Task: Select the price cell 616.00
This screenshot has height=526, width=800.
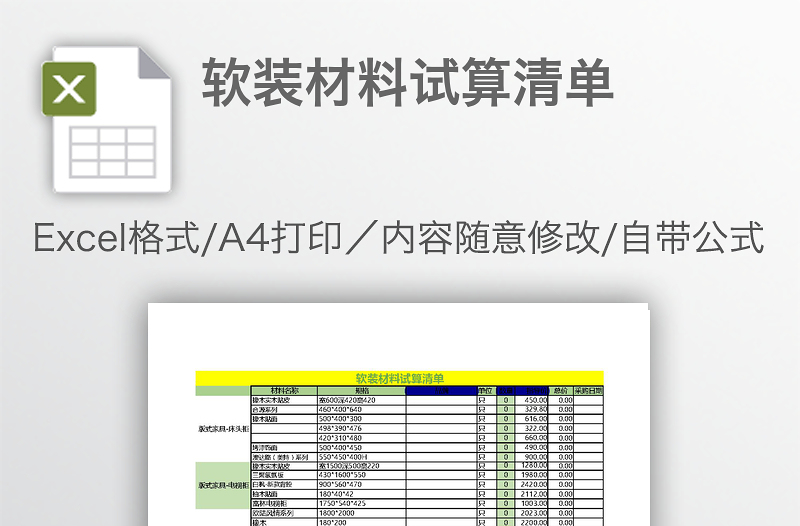Action: (531, 419)
